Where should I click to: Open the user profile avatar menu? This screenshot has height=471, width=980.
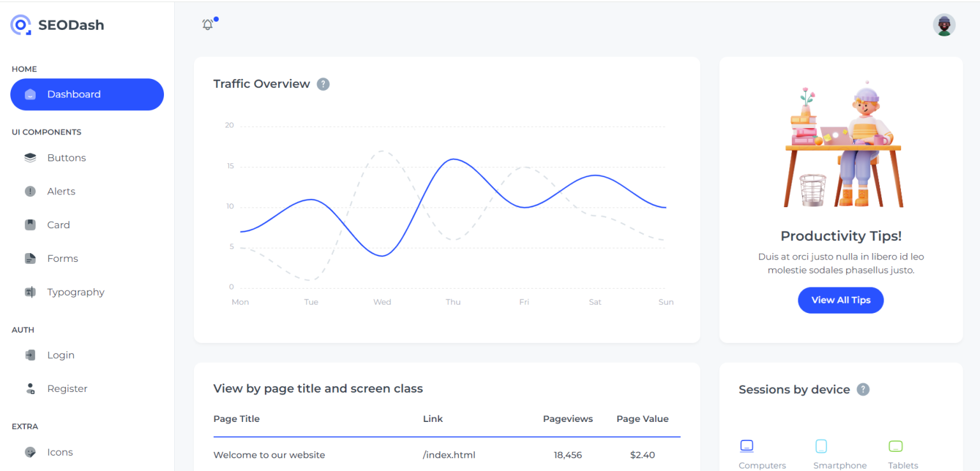(x=944, y=24)
